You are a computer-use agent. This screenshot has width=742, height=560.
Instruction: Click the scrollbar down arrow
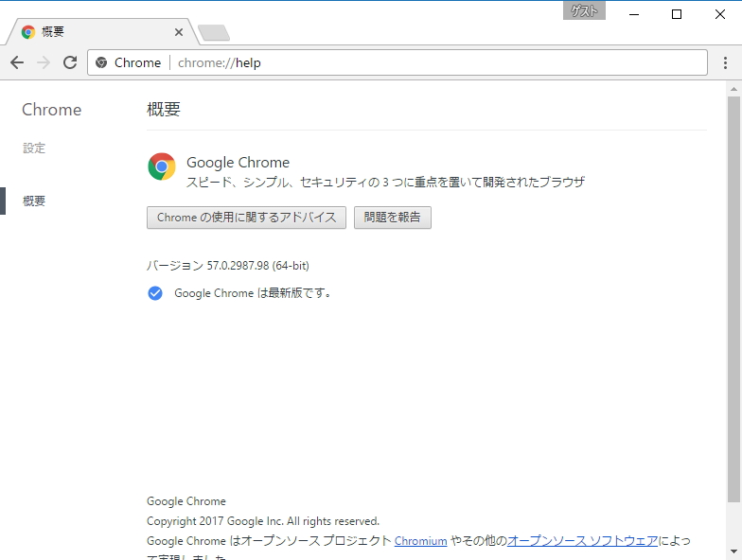pyautogui.click(x=733, y=551)
